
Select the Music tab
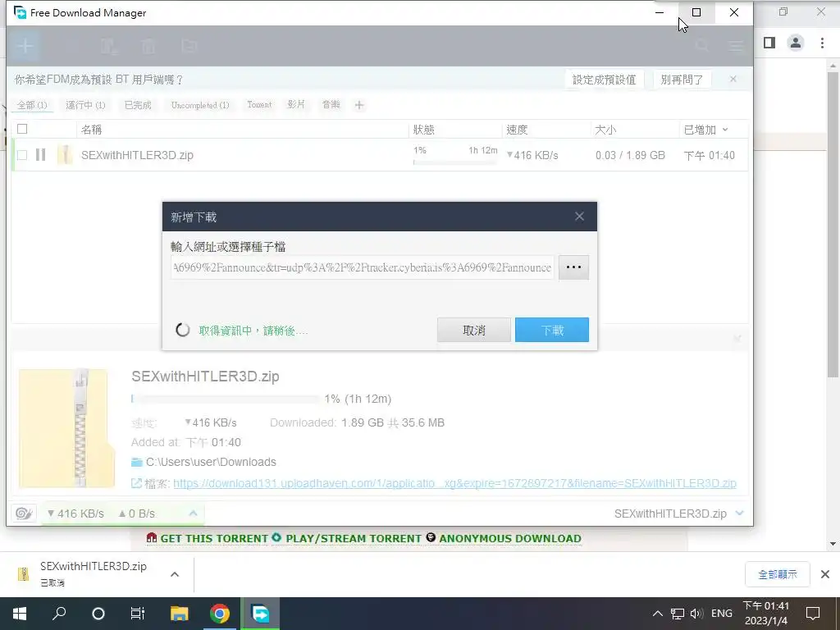[331, 104]
